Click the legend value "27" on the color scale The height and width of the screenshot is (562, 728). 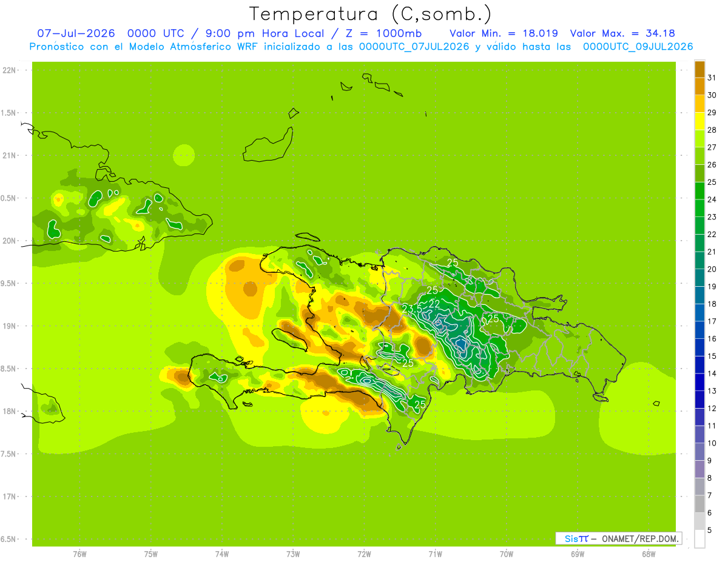[712, 147]
